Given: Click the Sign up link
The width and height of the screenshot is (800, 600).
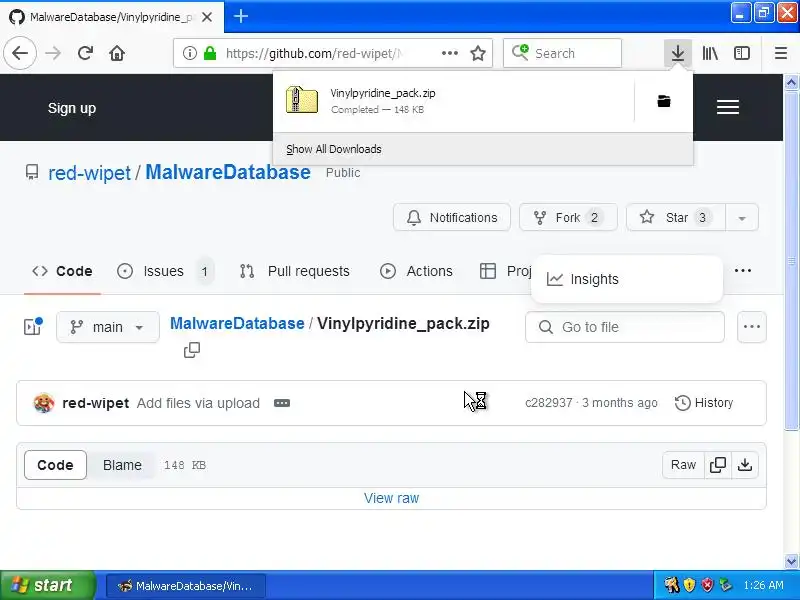Looking at the screenshot, I should point(72,108).
